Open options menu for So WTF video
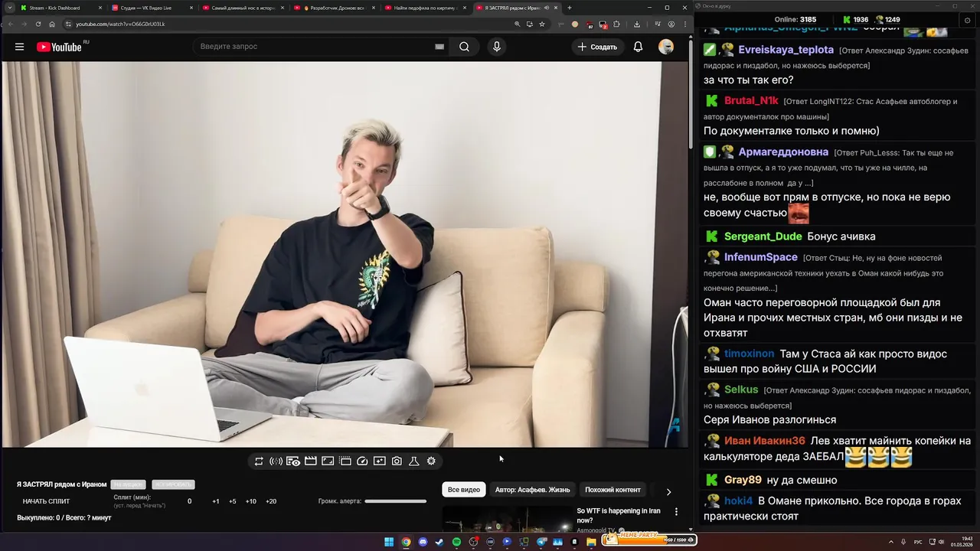980x551 pixels. tap(676, 511)
